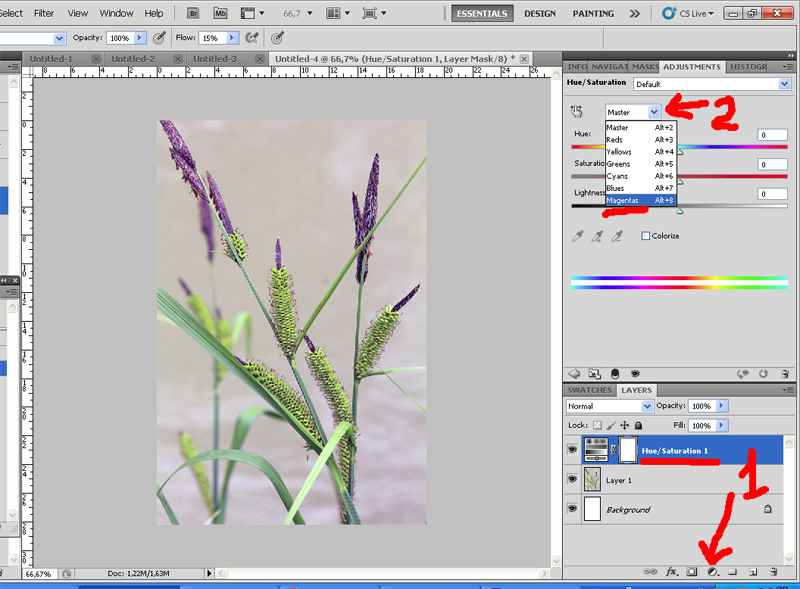Click the add layer mask icon
The width and height of the screenshot is (800, 589).
691,571
